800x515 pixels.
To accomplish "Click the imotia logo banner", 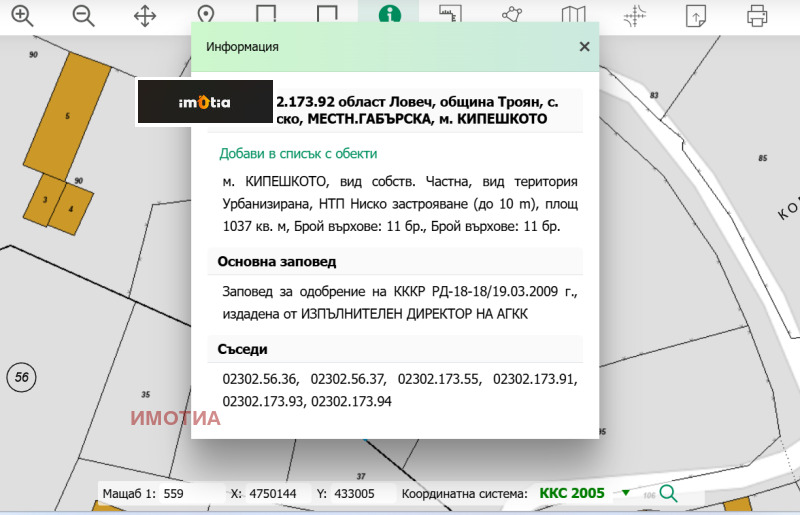I will tap(205, 102).
